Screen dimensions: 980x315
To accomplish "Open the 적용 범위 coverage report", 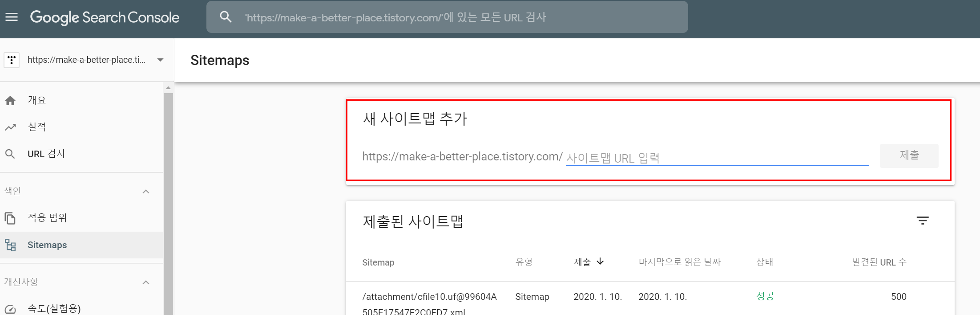I will (x=47, y=218).
